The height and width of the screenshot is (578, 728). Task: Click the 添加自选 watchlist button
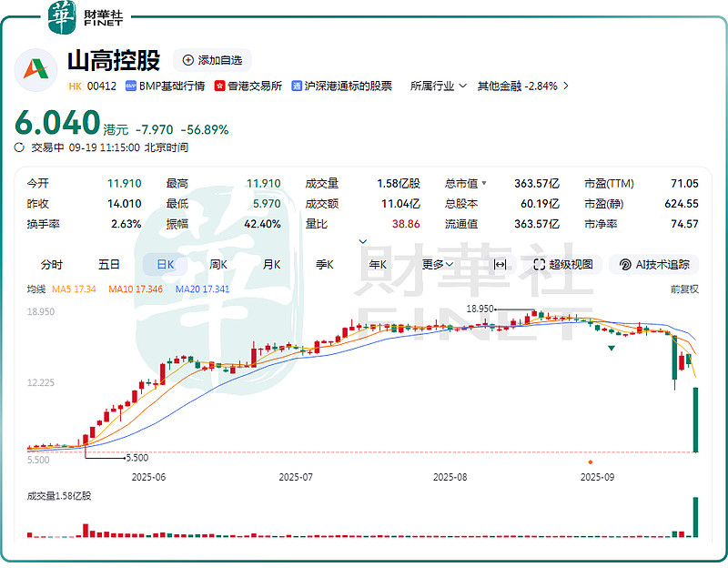215,60
